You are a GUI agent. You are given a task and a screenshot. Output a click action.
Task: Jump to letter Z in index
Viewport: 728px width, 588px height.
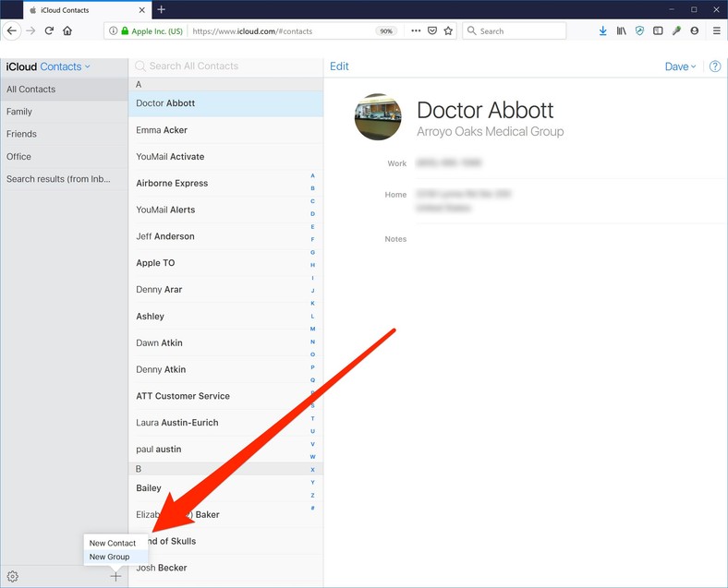(312, 496)
